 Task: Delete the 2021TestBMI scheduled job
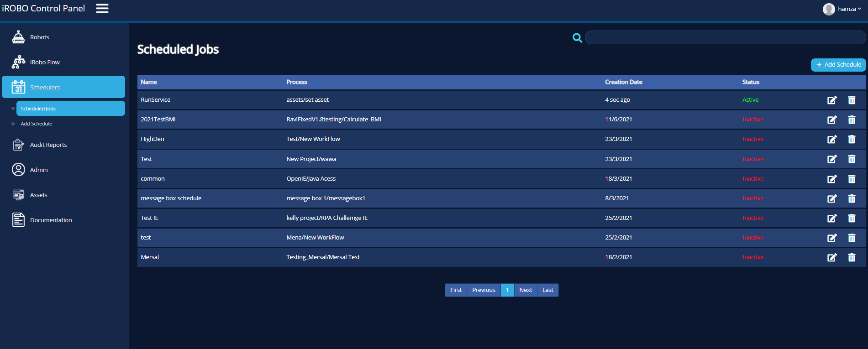coord(852,120)
